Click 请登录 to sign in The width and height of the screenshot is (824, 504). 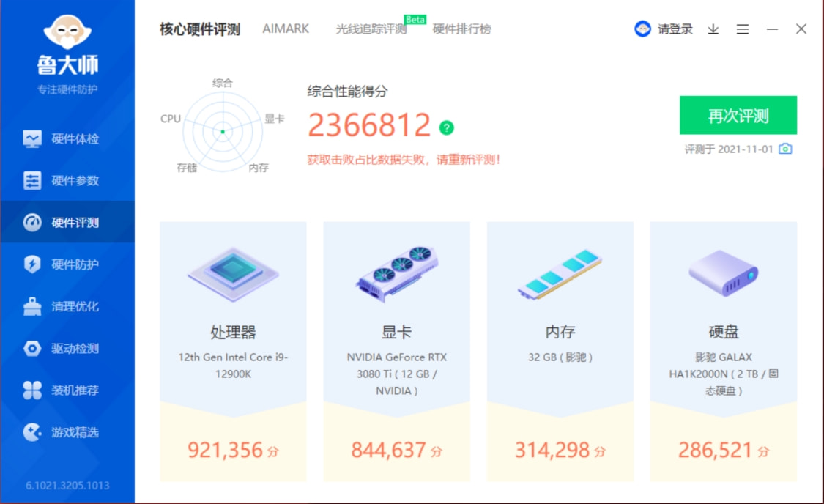pos(672,29)
